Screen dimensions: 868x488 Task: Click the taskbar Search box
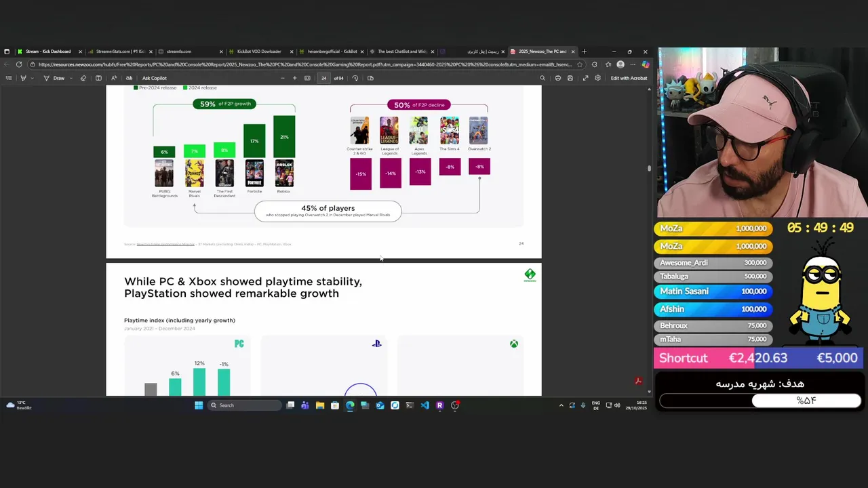click(245, 405)
